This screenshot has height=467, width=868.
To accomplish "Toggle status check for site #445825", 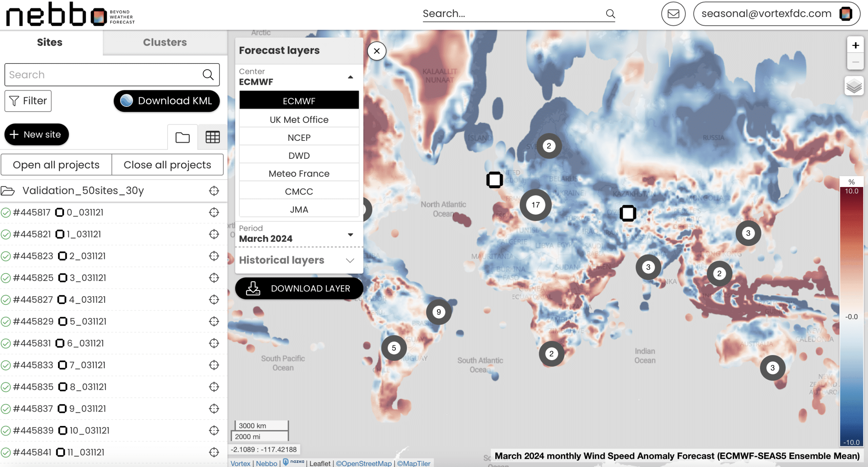I will click(x=5, y=278).
